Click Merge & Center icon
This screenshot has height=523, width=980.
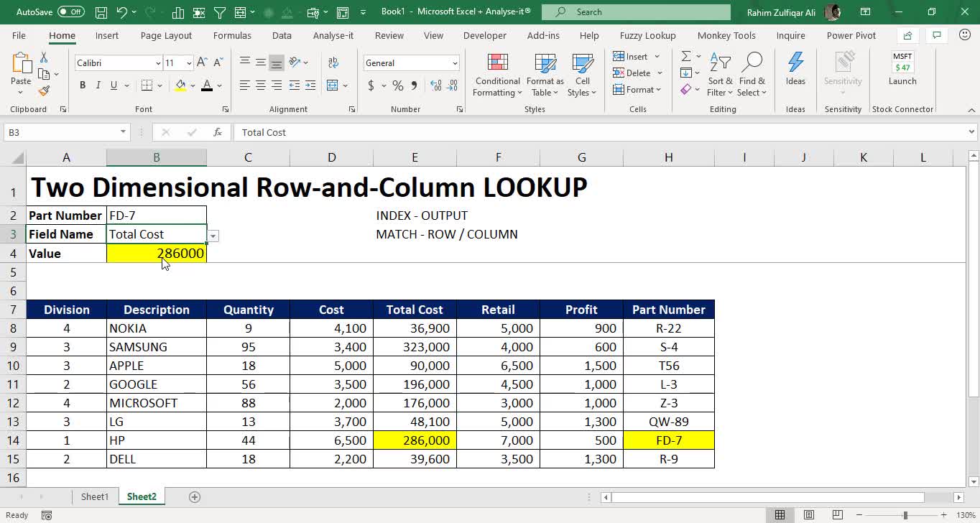[332, 85]
